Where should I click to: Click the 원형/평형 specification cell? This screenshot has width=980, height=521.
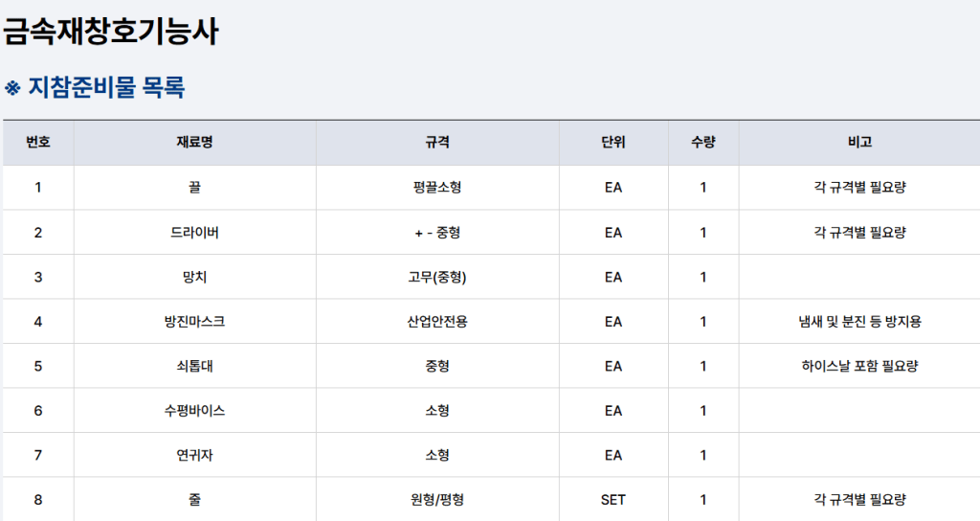[x=437, y=500]
